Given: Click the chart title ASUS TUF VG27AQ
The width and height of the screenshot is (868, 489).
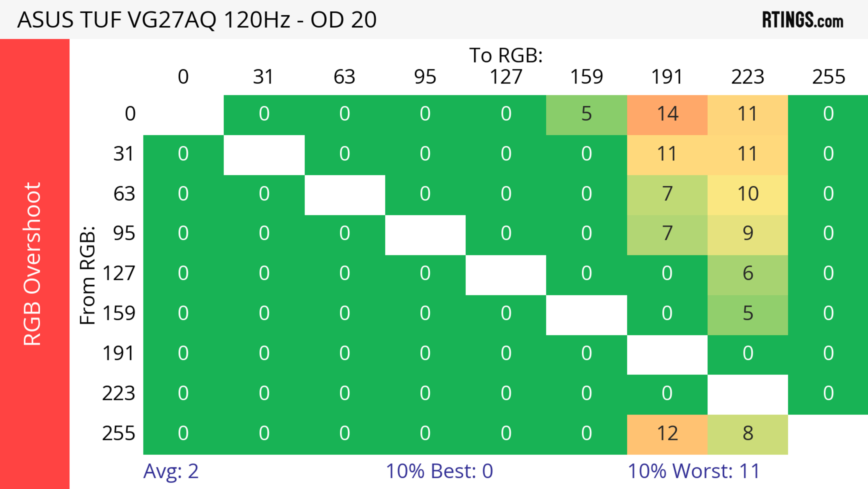Looking at the screenshot, I should [197, 20].
